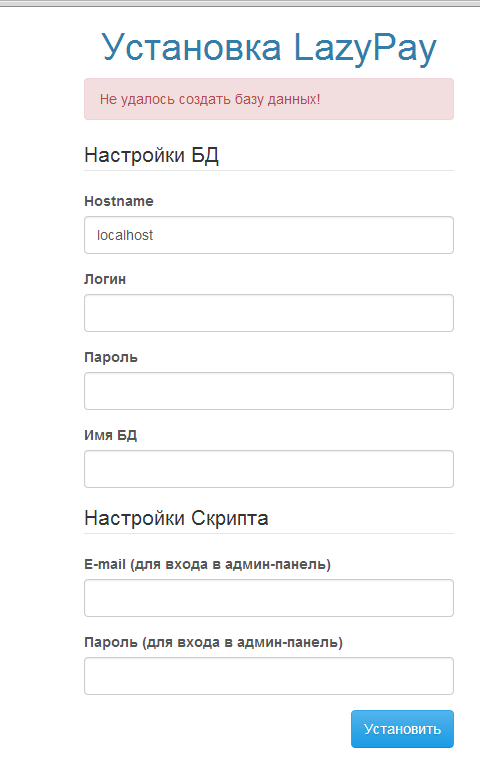Screen dimensions: 480x764
Task: Click the E-mail (для входа в админ-панель) label
Action: (x=208, y=564)
